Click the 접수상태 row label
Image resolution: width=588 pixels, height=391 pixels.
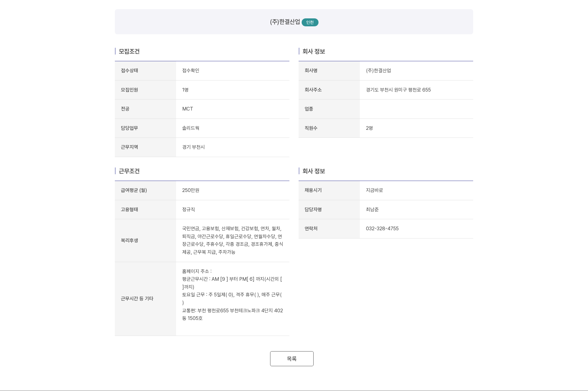click(130, 70)
